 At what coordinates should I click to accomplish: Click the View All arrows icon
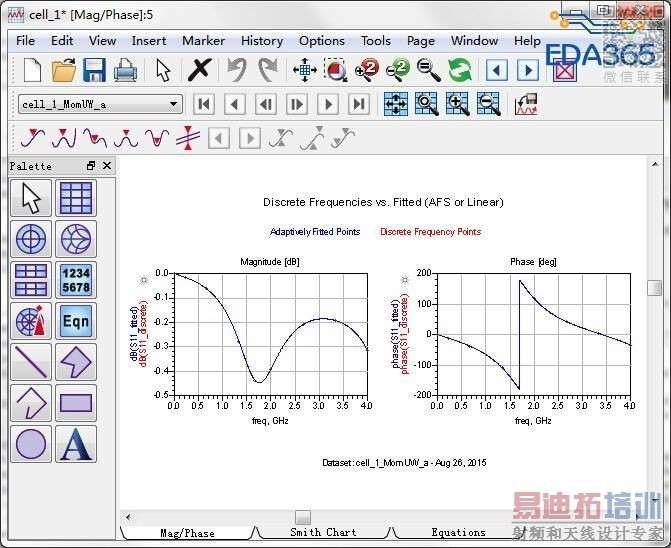click(305, 70)
